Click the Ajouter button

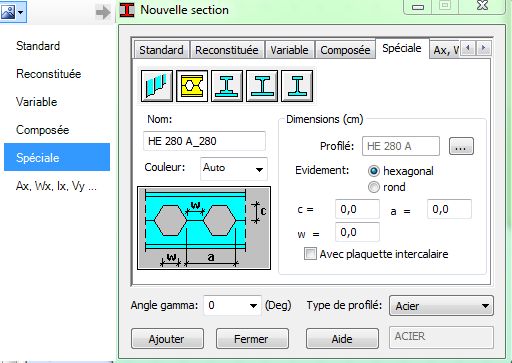[x=167, y=339]
